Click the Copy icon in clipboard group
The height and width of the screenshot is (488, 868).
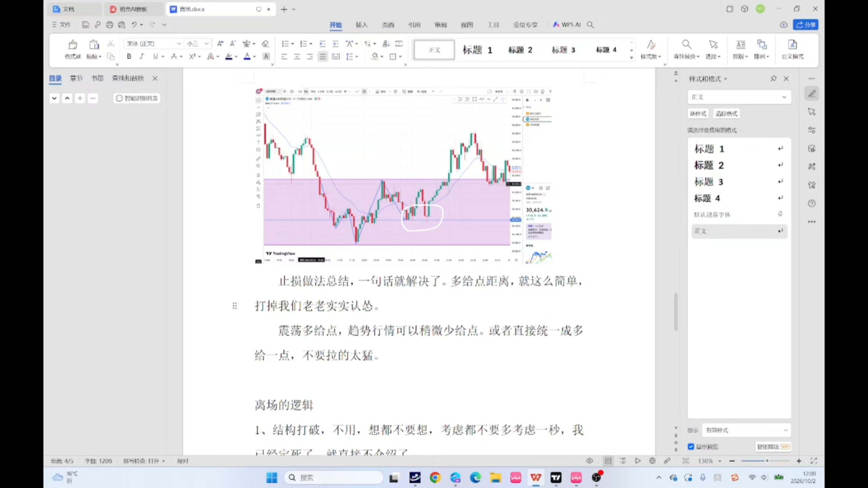pos(111,56)
